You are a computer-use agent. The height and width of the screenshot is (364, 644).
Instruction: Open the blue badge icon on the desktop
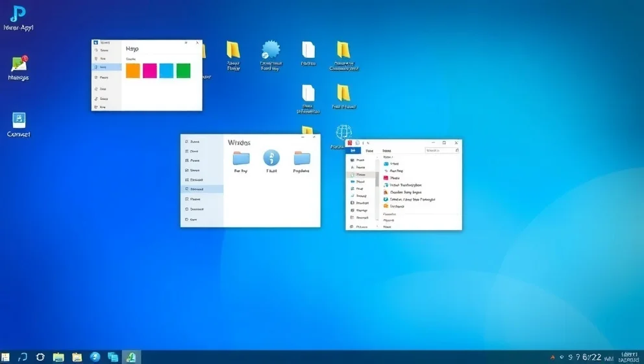coord(271,50)
